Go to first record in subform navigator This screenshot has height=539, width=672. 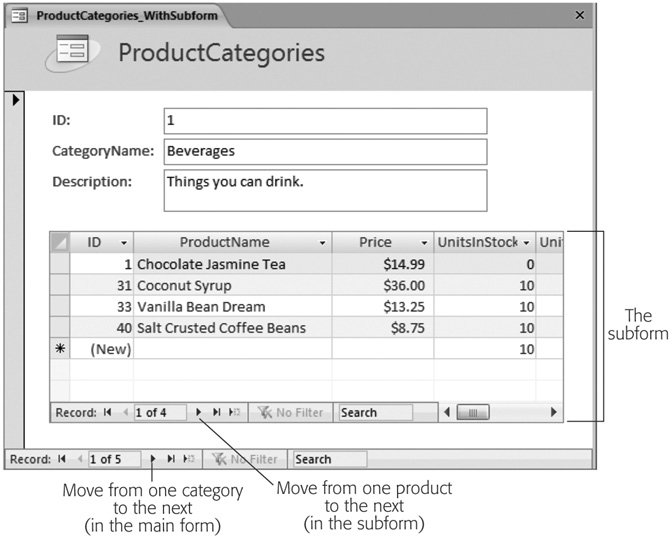pos(107,412)
